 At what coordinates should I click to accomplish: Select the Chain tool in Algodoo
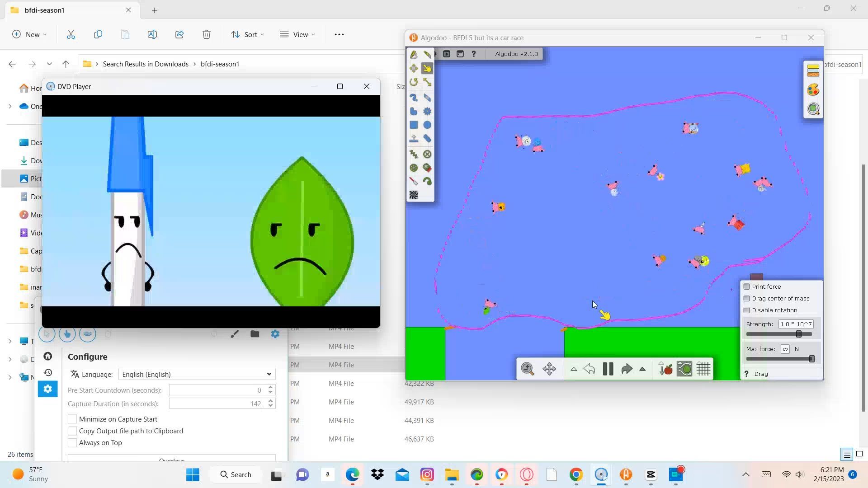[x=427, y=139]
